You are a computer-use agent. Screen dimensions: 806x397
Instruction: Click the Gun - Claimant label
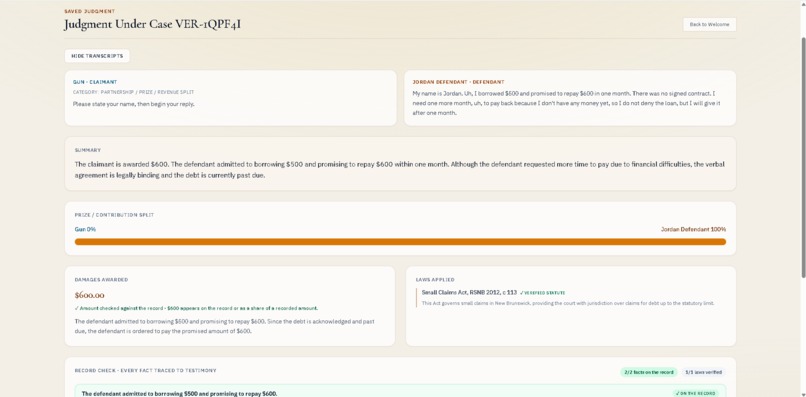(x=95, y=82)
